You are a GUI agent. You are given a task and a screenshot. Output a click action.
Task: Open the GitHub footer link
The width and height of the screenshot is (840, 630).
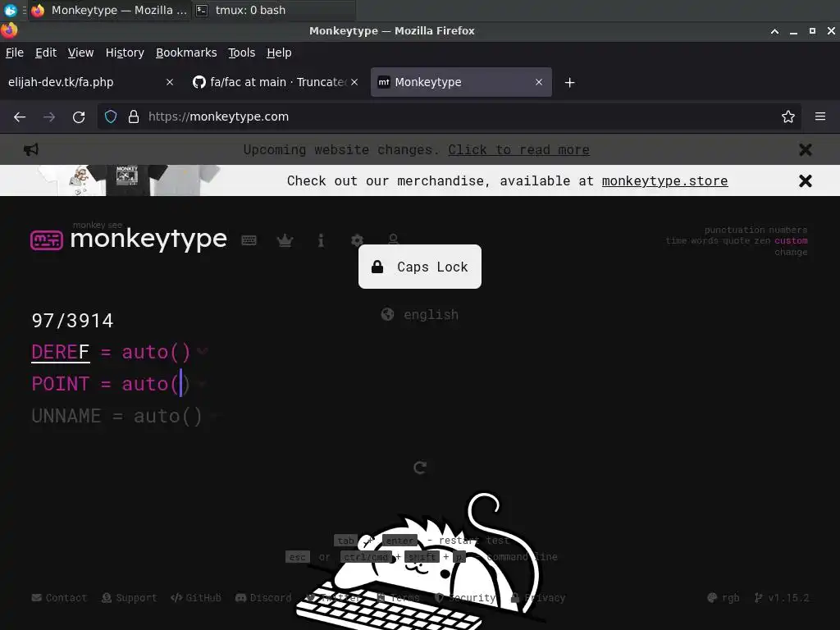pos(195,598)
